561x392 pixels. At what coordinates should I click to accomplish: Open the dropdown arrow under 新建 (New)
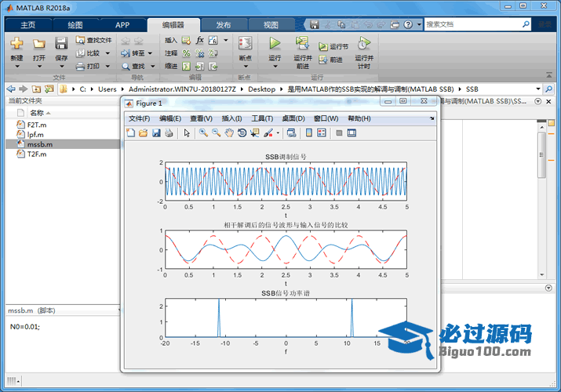16,67
